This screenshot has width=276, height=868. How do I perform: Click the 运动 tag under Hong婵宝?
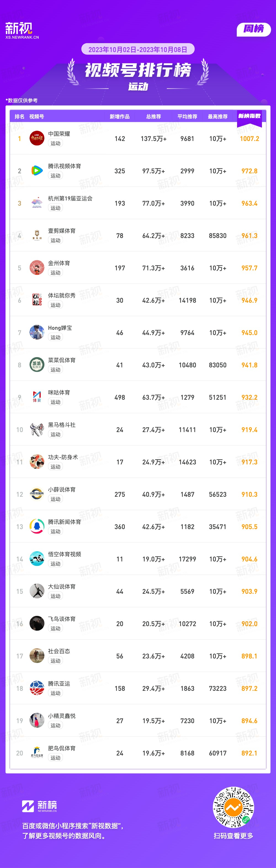point(55,337)
